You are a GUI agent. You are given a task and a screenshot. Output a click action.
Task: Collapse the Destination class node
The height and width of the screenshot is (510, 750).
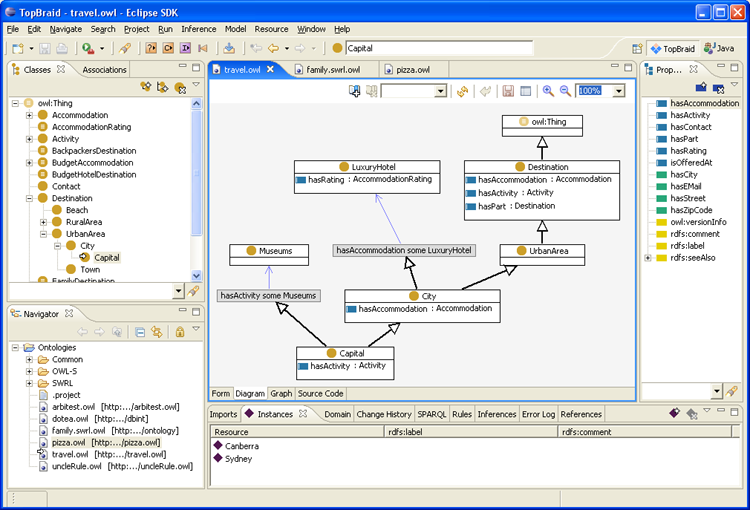coord(30,199)
